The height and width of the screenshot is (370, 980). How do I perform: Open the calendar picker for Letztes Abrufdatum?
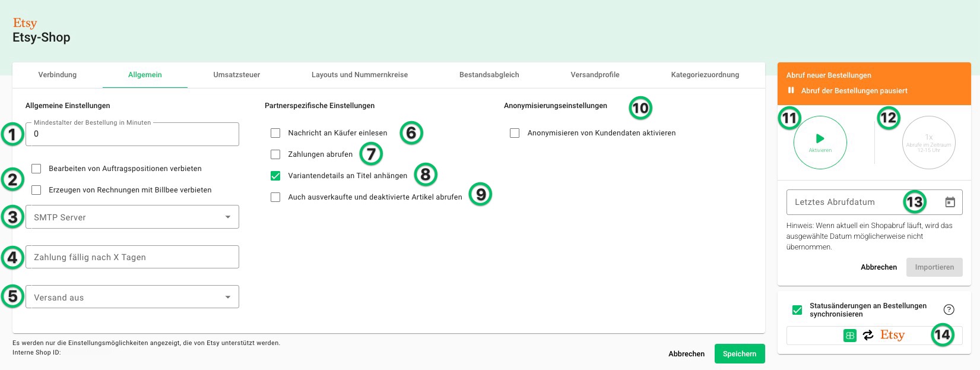[x=950, y=202]
